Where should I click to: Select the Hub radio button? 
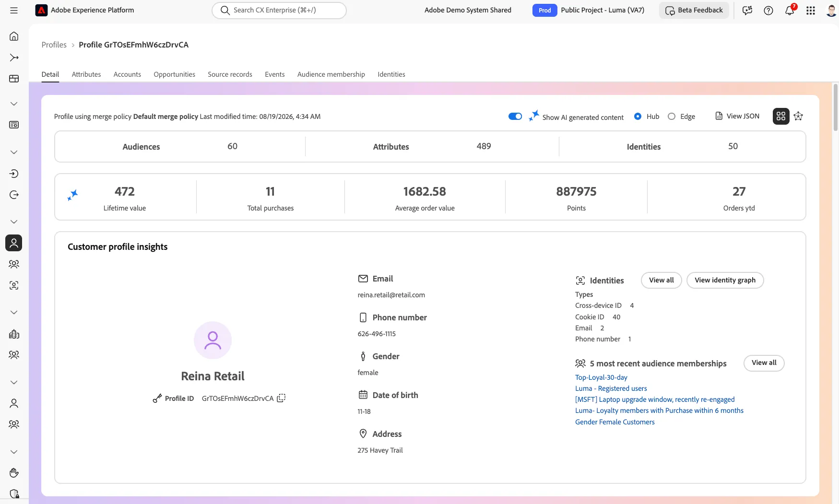click(638, 117)
